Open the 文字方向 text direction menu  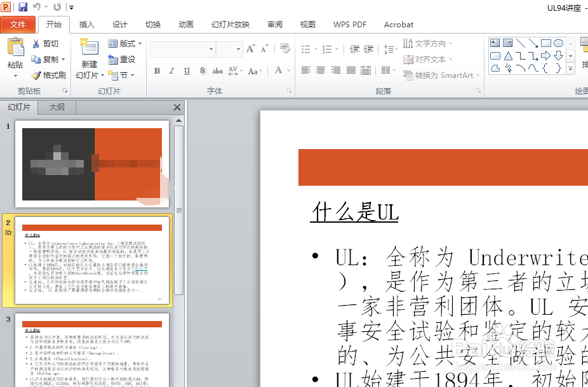coord(427,44)
